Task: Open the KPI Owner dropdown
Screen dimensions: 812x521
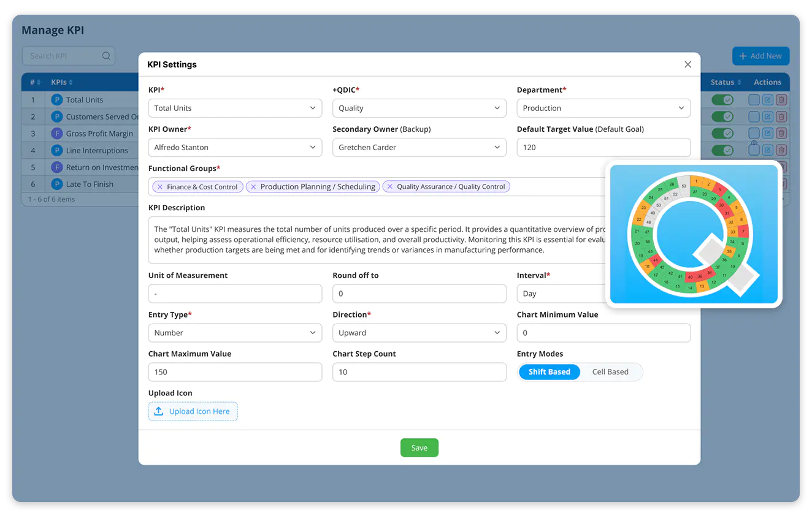Action: point(235,147)
